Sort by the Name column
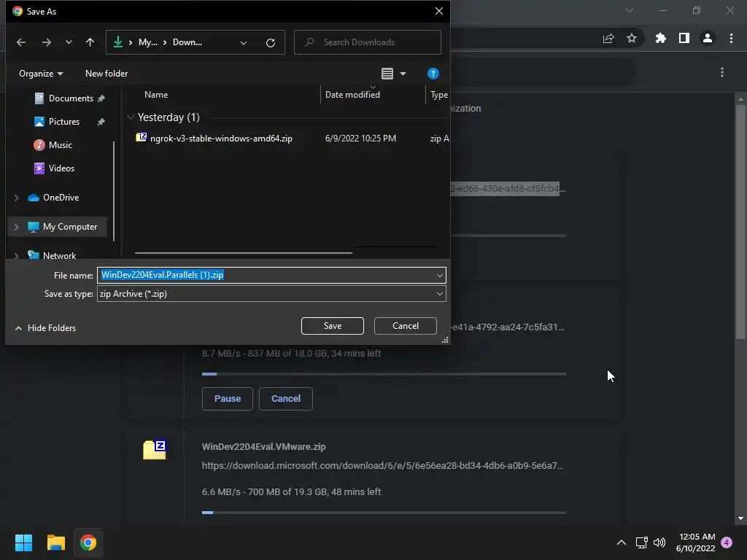This screenshot has width=747, height=560. [x=156, y=95]
